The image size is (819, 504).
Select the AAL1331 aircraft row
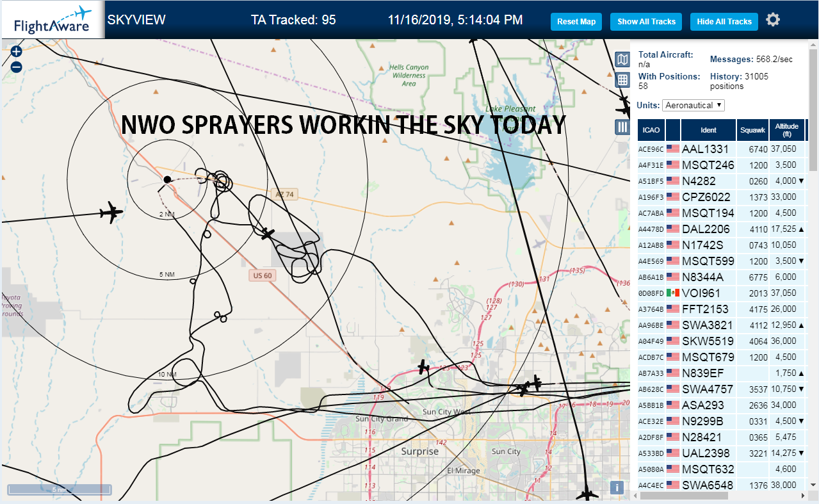[x=722, y=149]
